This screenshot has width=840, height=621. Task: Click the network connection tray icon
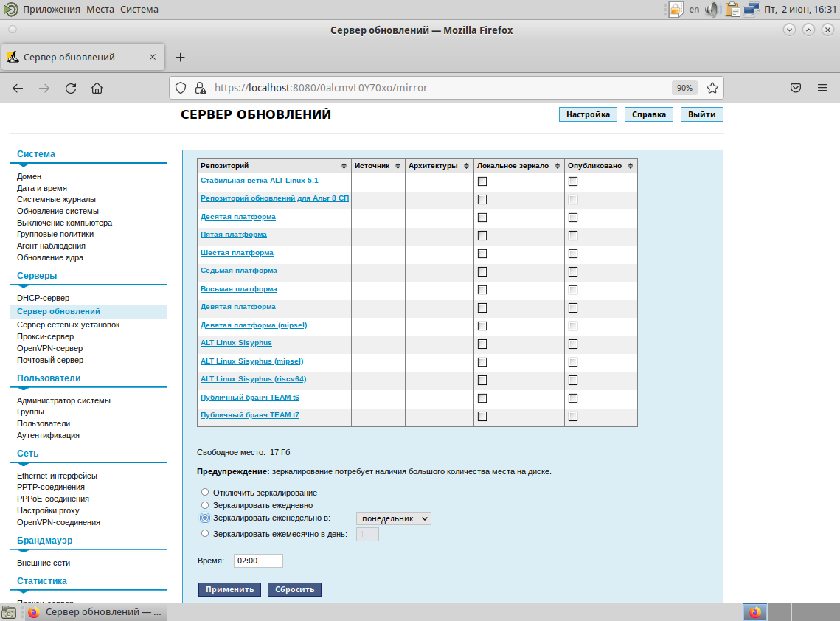coord(751,9)
